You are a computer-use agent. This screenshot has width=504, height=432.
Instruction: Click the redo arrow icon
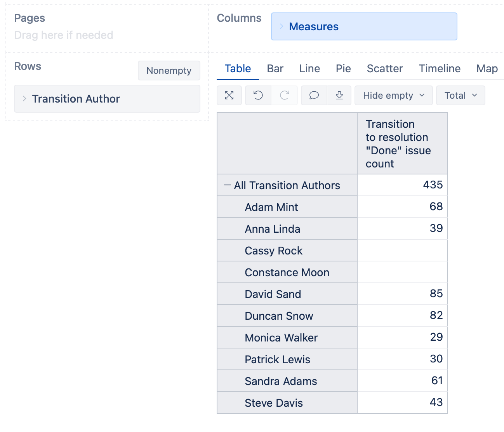[x=285, y=96]
